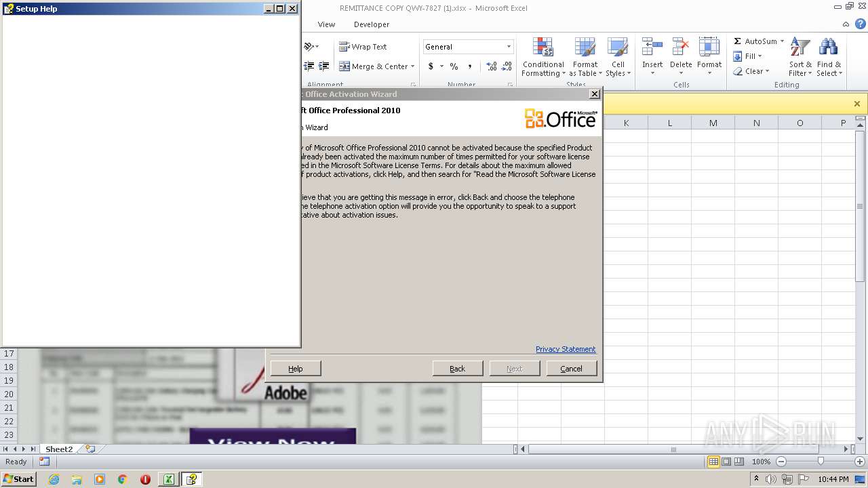Dismiss the yellow message bar
The image size is (868, 488).
pyautogui.click(x=857, y=104)
